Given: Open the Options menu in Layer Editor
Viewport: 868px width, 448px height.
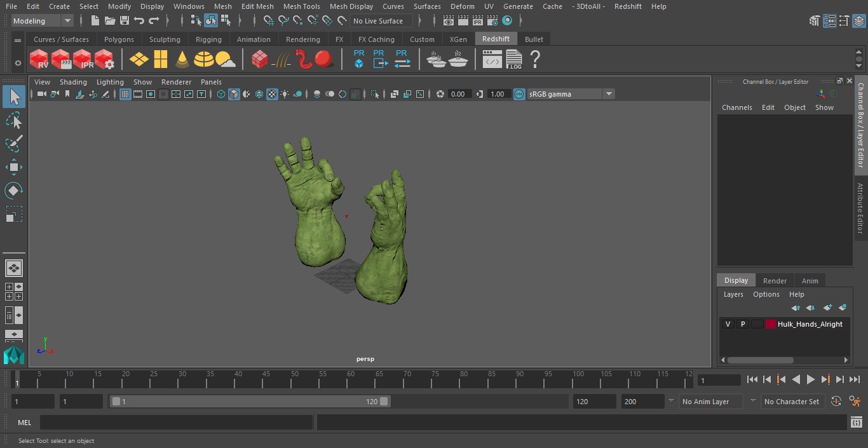Looking at the screenshot, I should coord(766,294).
